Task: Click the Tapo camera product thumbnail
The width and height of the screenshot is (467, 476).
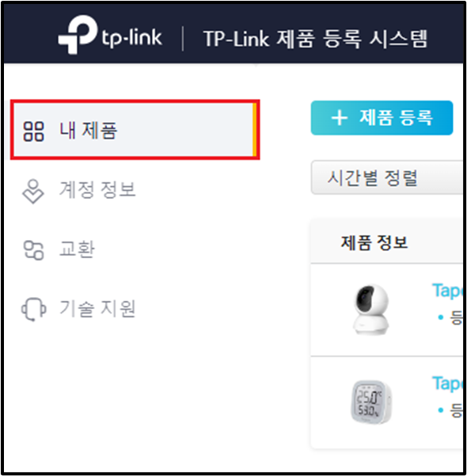Action: pyautogui.click(x=370, y=310)
